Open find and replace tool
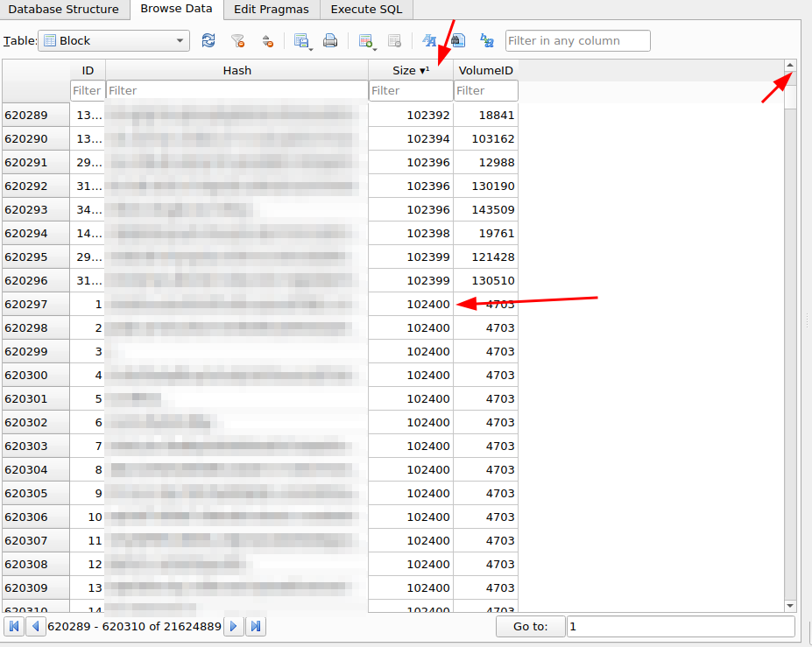812x647 pixels. (487, 40)
